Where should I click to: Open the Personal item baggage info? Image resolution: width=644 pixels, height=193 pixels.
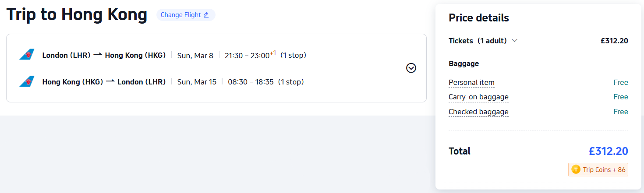471,82
